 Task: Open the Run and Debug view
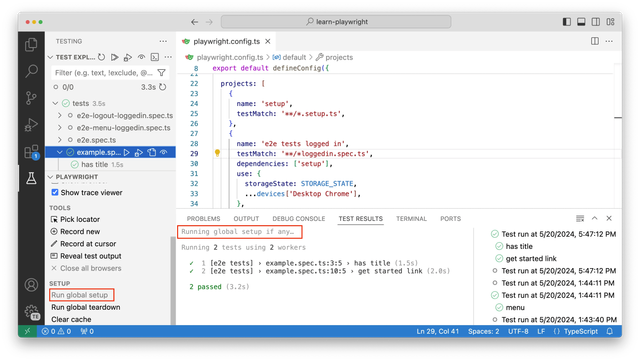(x=31, y=125)
